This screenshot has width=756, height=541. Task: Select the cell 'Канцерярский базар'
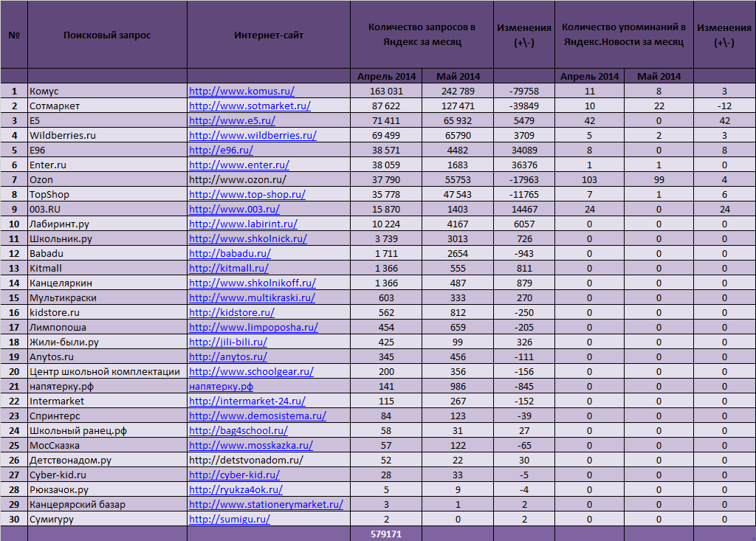(107, 505)
